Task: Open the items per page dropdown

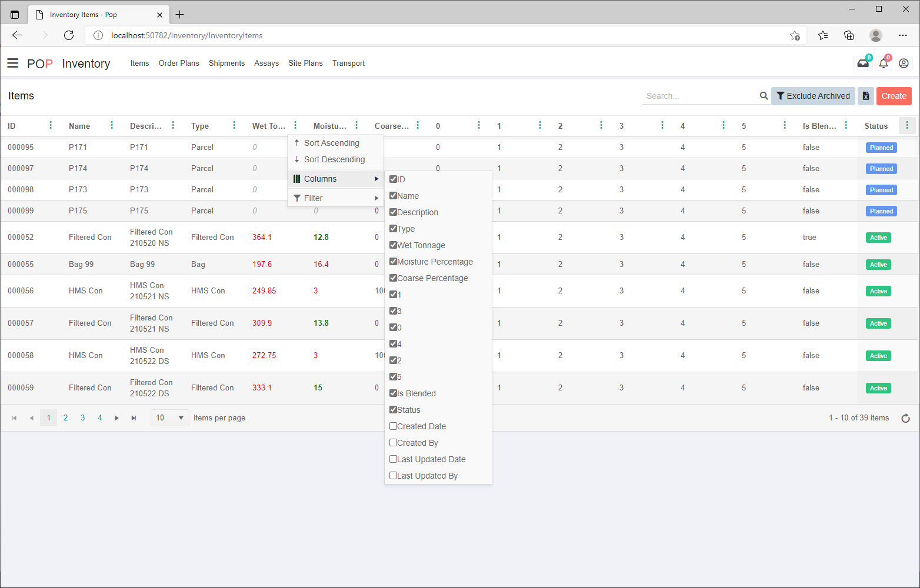Action: (170, 418)
